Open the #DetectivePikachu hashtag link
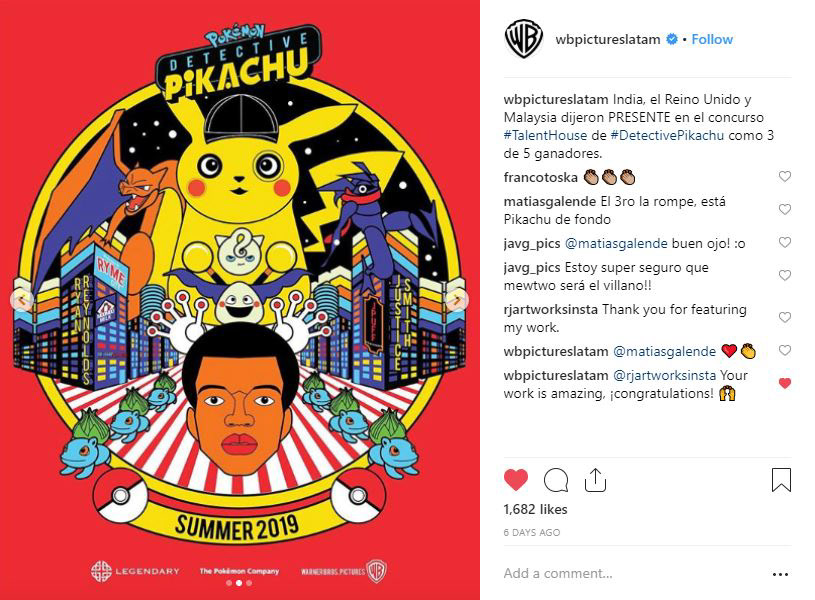The width and height of the screenshot is (815, 600). click(667, 135)
